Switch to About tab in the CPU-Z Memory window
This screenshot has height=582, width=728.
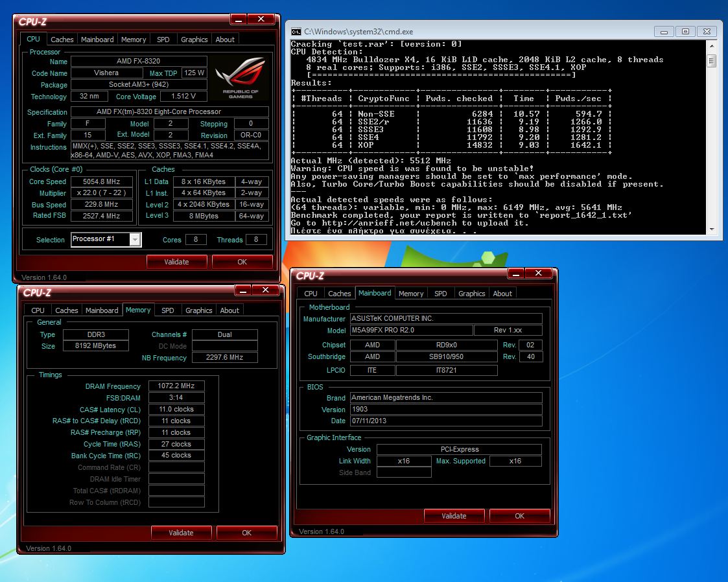(229, 310)
